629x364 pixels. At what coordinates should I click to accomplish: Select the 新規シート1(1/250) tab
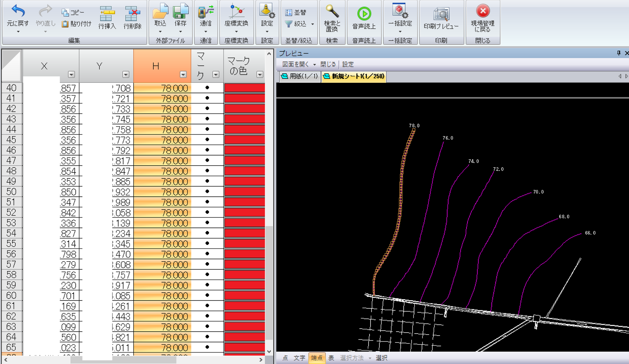(354, 76)
